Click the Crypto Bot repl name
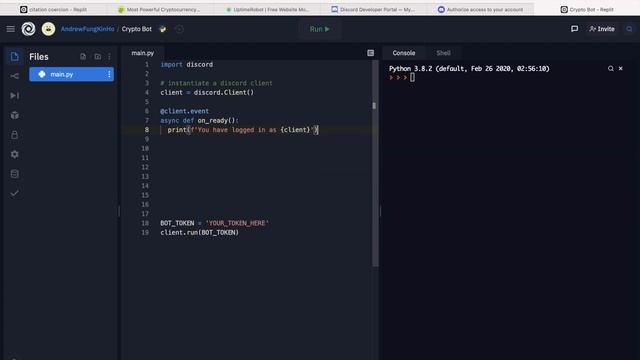 click(137, 29)
